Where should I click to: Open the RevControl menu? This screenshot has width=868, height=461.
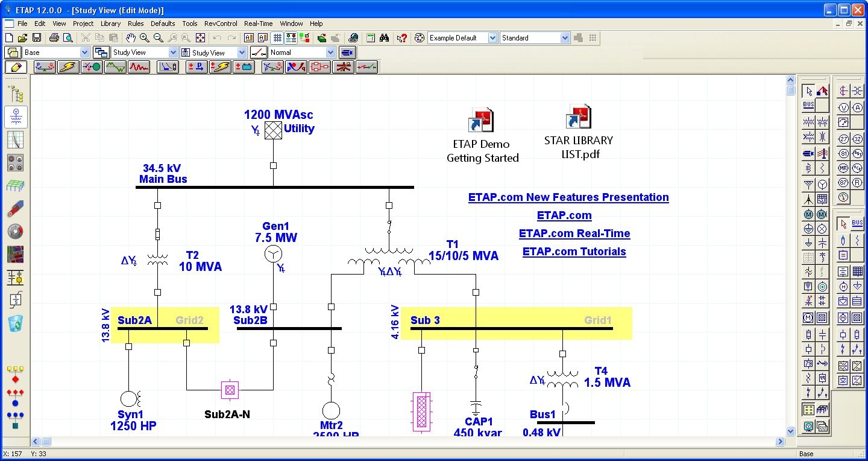pyautogui.click(x=221, y=24)
